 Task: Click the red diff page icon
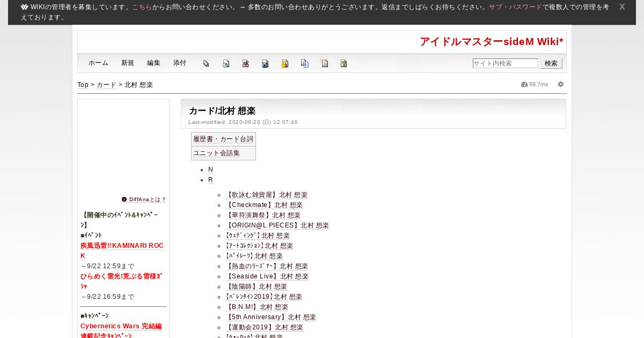tap(245, 63)
